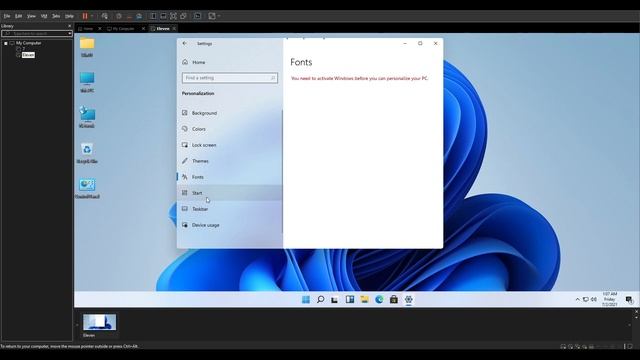This screenshot has height=360, width=640.
Task: Open File Explorer from the guest taskbar
Action: 364,300
